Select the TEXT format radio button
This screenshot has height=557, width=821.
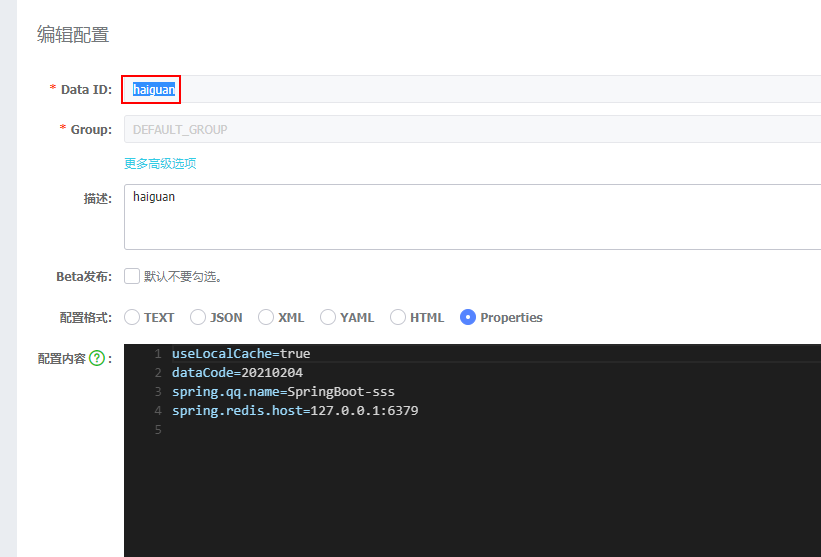coord(132,317)
